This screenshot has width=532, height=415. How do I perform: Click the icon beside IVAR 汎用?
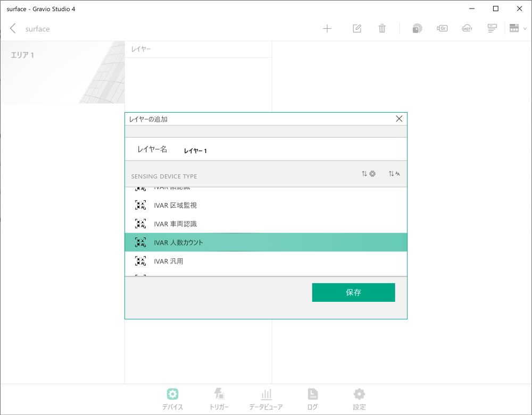click(x=140, y=261)
